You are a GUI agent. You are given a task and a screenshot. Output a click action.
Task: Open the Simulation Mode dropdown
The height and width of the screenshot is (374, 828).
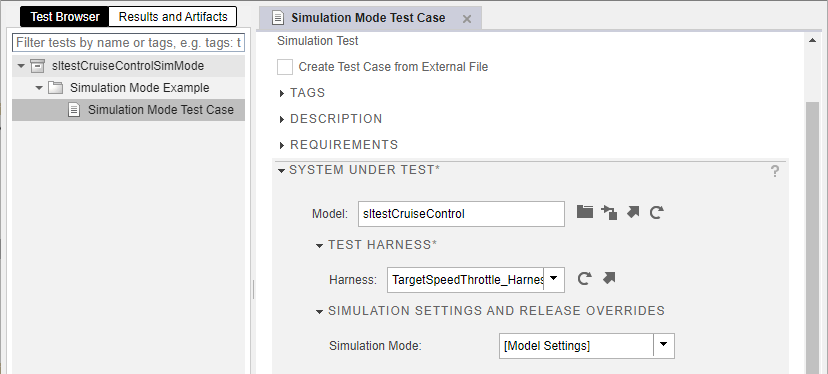(664, 345)
